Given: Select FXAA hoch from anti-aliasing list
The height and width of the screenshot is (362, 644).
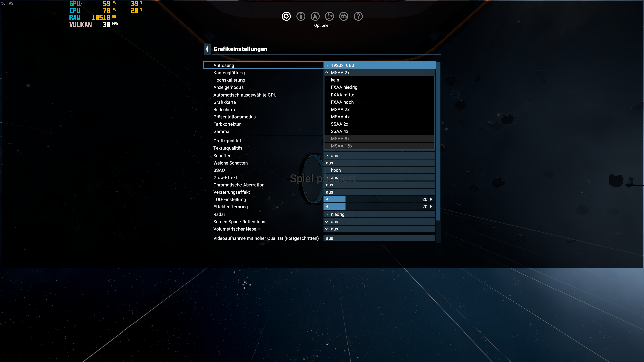Looking at the screenshot, I should tap(342, 102).
